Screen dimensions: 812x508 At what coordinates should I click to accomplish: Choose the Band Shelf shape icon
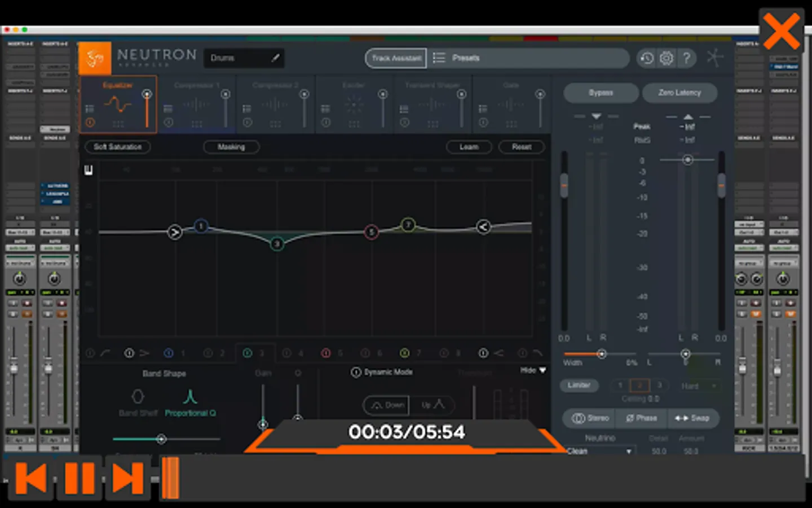click(138, 396)
